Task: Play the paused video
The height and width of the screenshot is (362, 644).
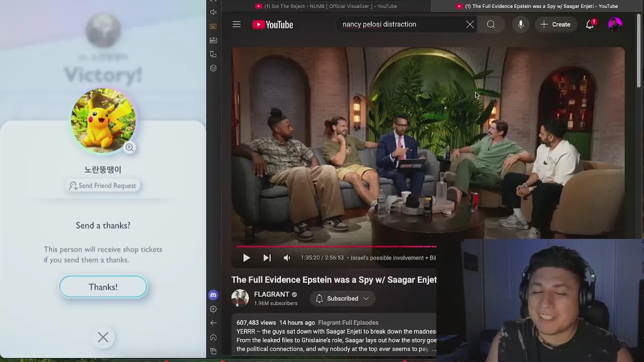Action: click(x=247, y=258)
